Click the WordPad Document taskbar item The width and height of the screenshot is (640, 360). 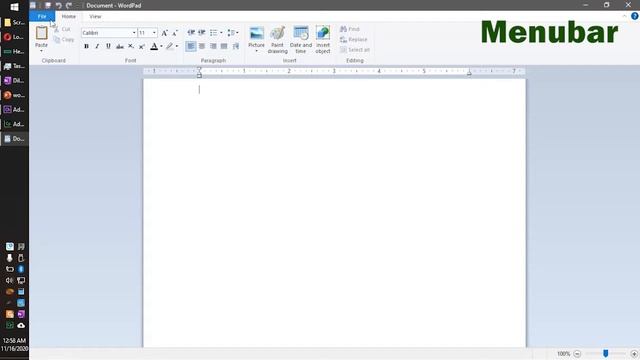pyautogui.click(x=14, y=139)
